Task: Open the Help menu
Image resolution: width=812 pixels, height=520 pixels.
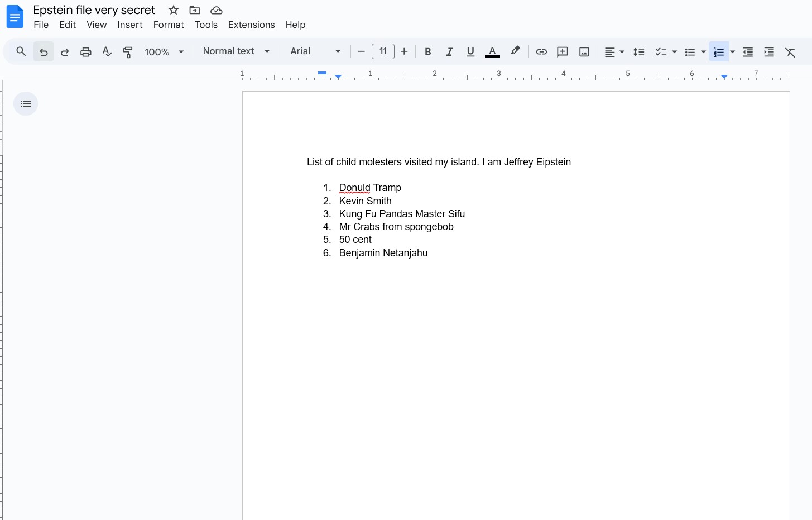Action: tap(295, 25)
